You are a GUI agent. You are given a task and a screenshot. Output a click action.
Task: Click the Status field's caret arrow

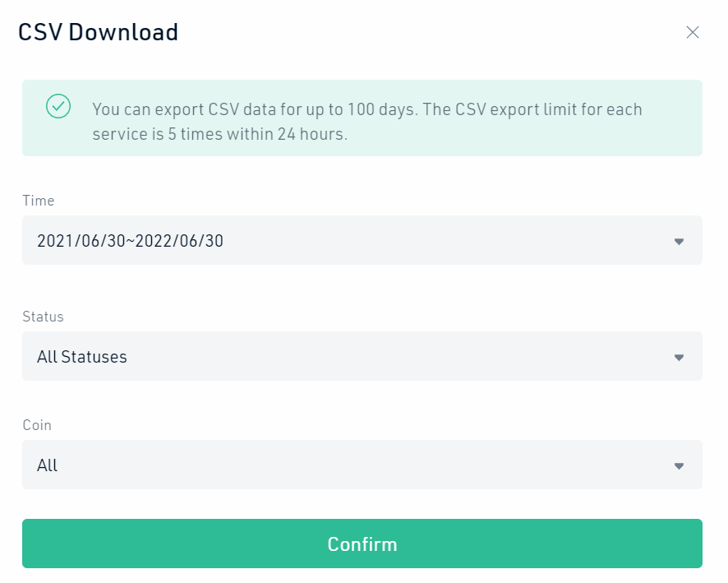click(679, 357)
